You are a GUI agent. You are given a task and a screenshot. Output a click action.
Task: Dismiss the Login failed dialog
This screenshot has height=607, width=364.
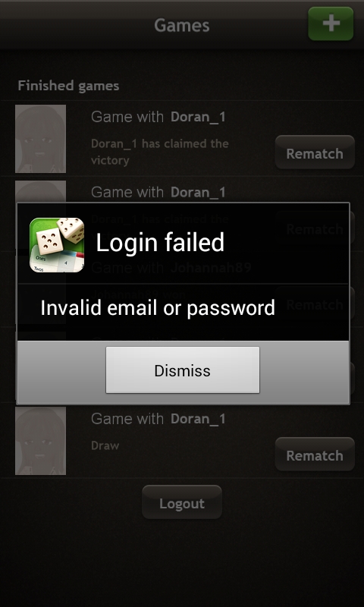tap(183, 370)
